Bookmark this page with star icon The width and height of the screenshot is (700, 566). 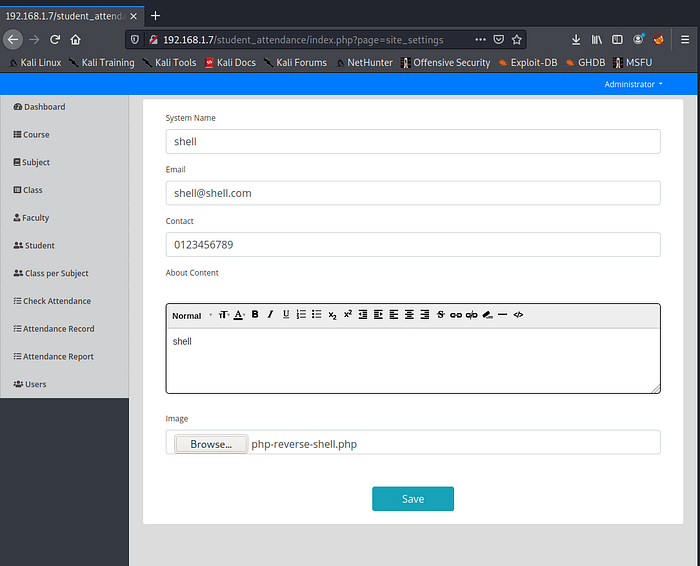pyautogui.click(x=517, y=40)
